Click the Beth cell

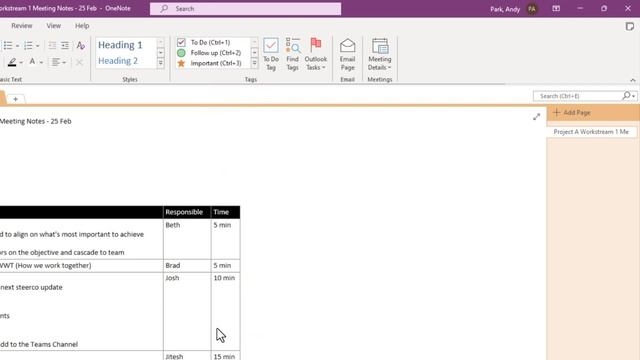click(187, 239)
